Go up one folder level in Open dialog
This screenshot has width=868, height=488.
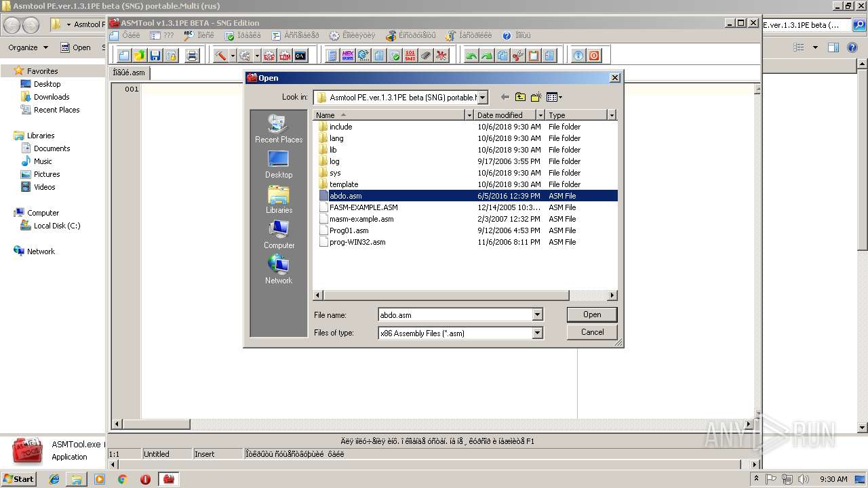click(520, 97)
